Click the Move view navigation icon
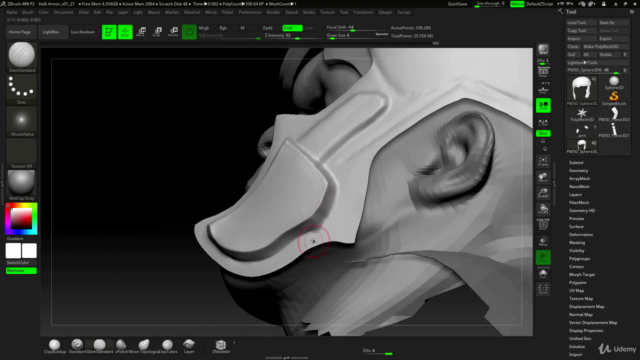 (543, 177)
